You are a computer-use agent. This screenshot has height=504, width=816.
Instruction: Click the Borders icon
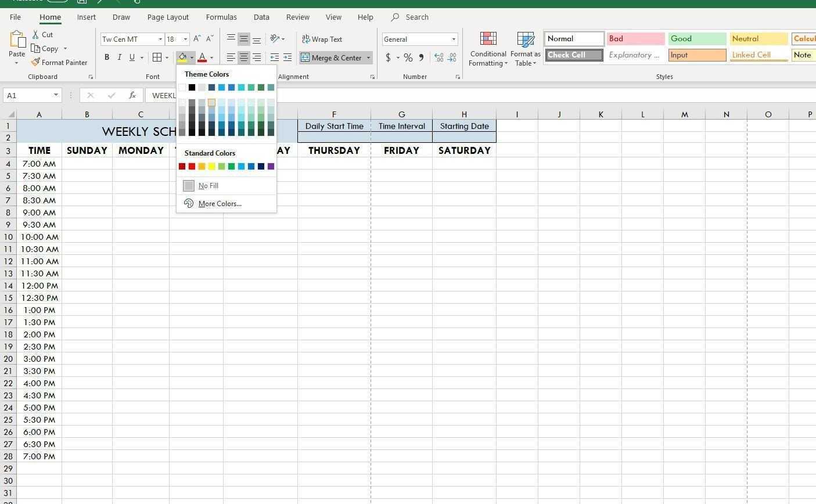click(157, 57)
